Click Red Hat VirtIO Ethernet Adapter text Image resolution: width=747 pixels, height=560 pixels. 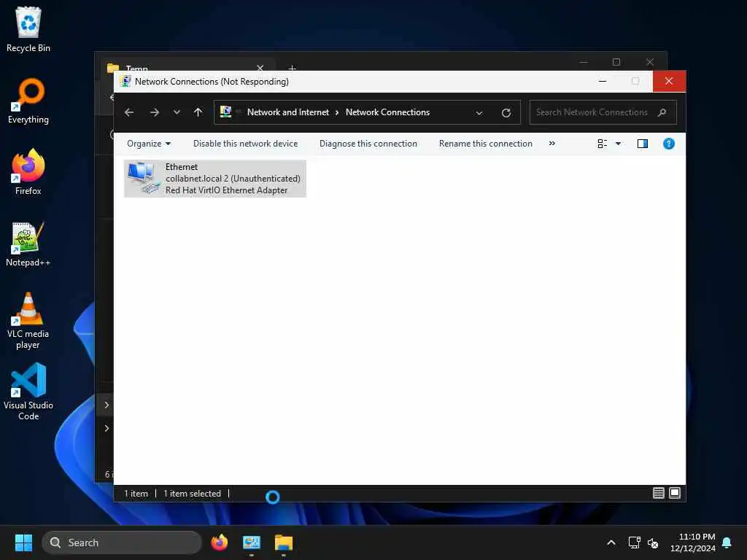(x=226, y=190)
